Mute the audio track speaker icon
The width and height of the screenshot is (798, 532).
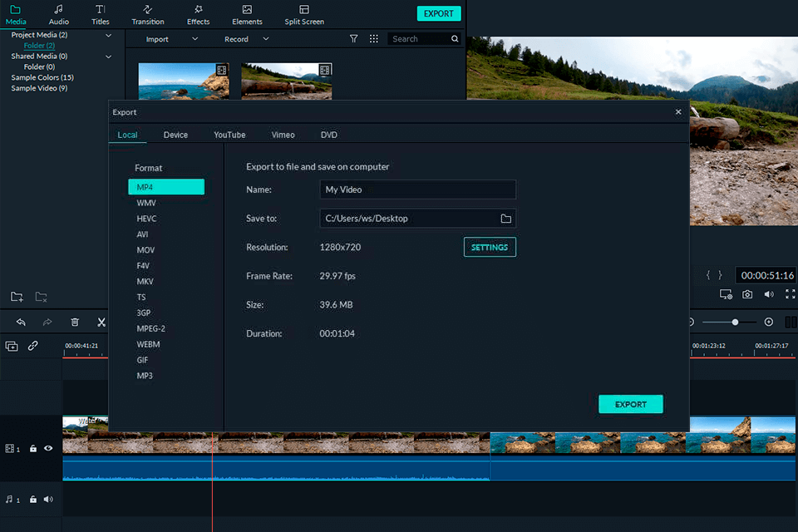(x=47, y=500)
